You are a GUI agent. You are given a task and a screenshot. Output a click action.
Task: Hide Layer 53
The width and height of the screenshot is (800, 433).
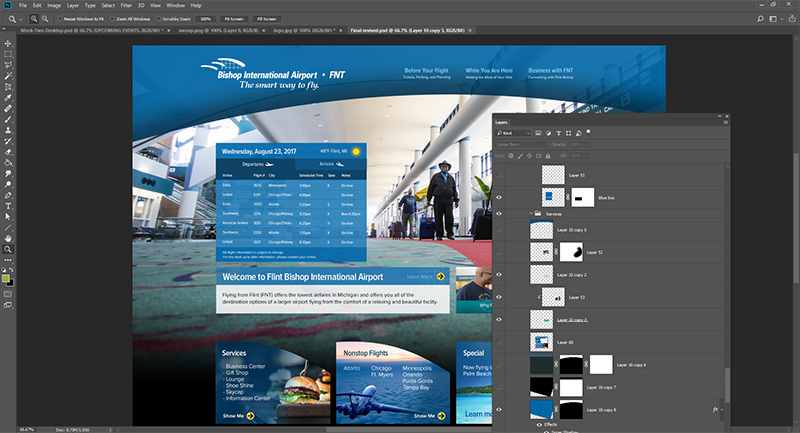(499, 297)
